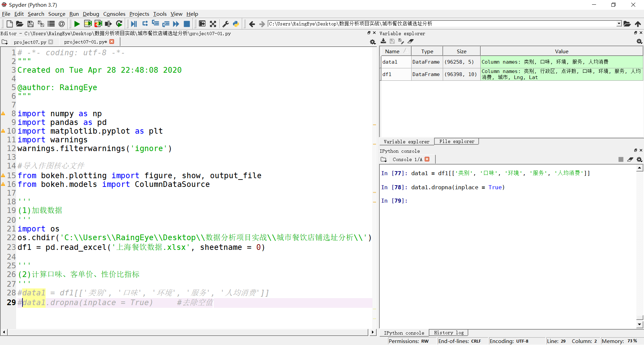Image resolution: width=644 pixels, height=345 pixels.
Task: Close the Console 1/A tab
Action: 427,159
